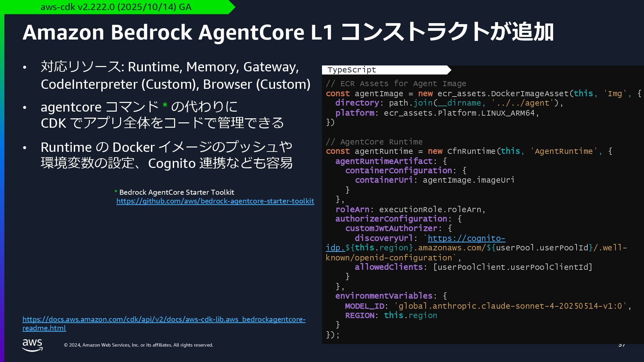Click the LINUX_ARM64 platform value
Viewport: 644px width, 362px height.
point(507,113)
